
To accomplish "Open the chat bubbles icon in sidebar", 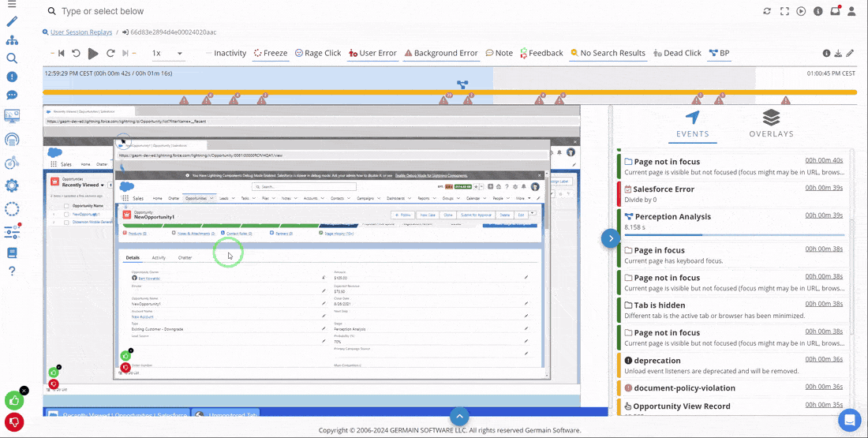I will tap(12, 95).
